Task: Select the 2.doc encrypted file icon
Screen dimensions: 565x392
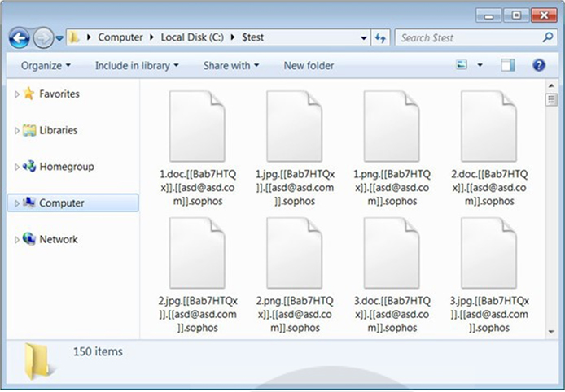Action: click(x=489, y=126)
